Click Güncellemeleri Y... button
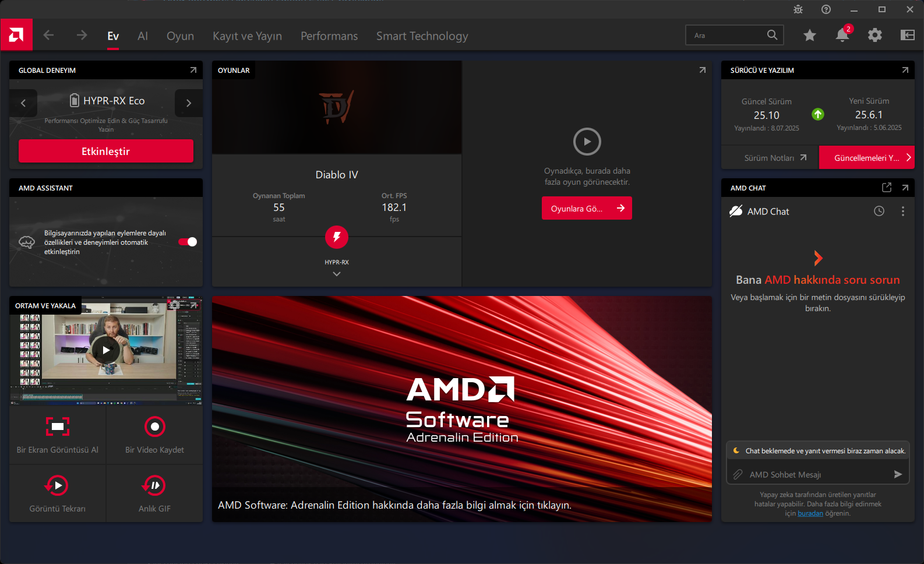924x564 pixels. (x=867, y=157)
